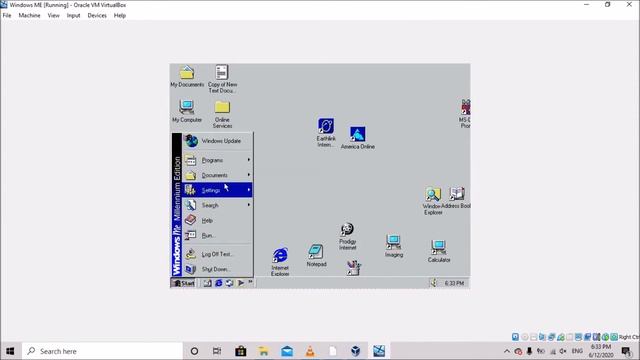Open the Calculator desktop shortcut
This screenshot has width=640, height=360.
click(439, 251)
